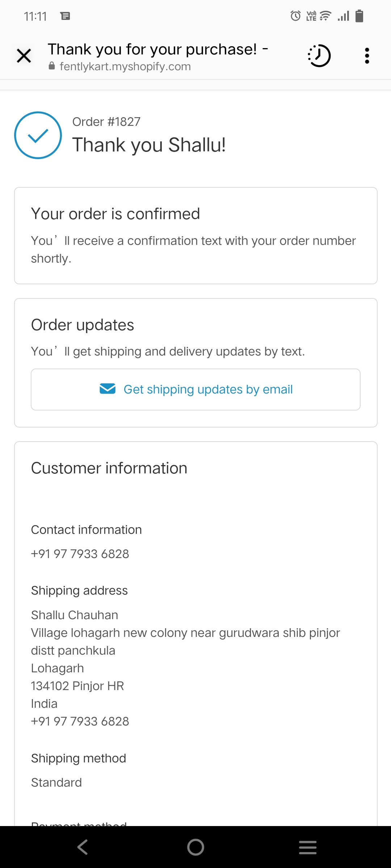Tap the contact phone number
This screenshot has height=868, width=391.
pos(80,554)
